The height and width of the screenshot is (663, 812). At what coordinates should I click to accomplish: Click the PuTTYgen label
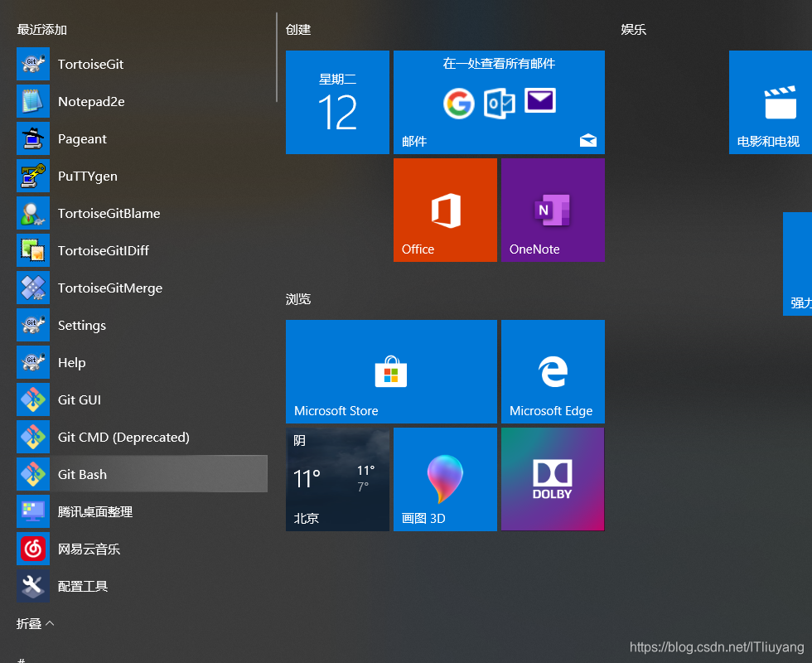pos(88,177)
